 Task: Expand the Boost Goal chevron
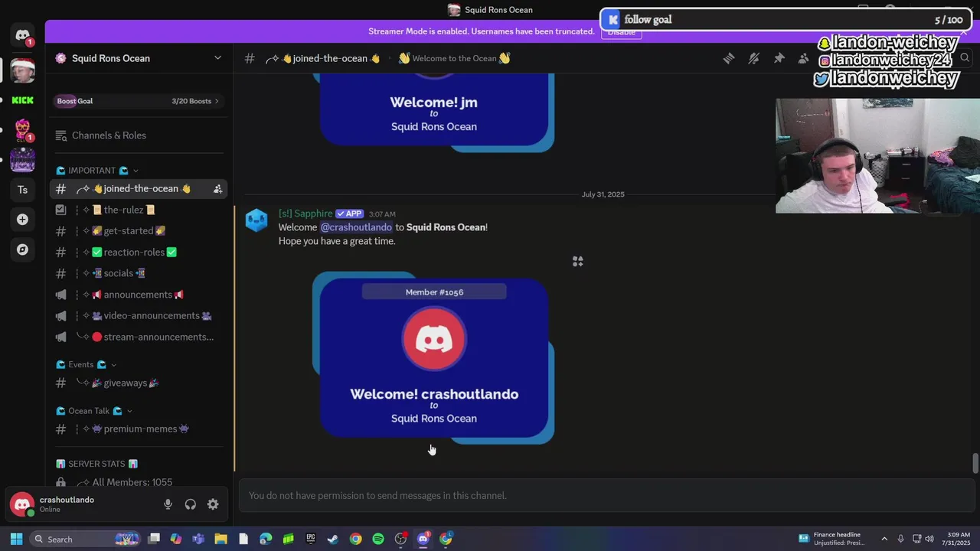pyautogui.click(x=217, y=101)
